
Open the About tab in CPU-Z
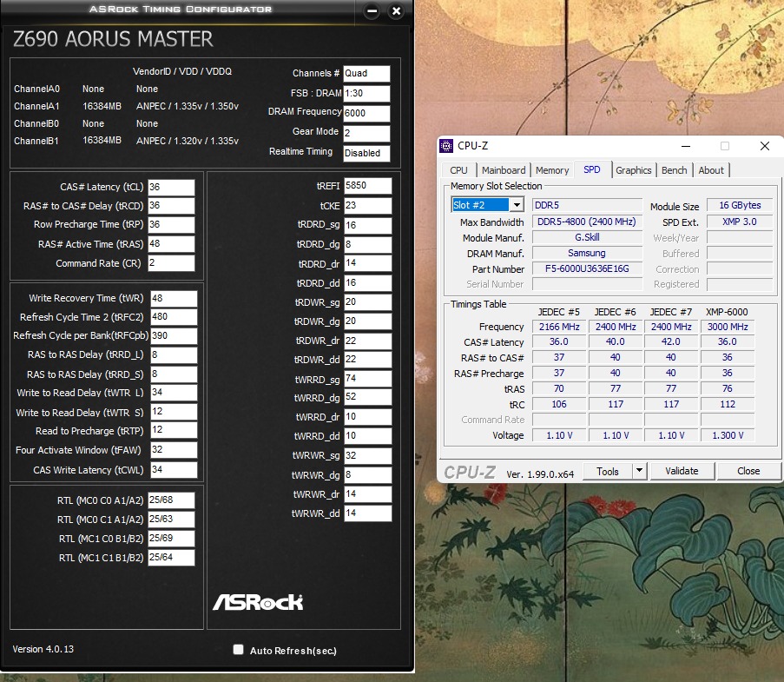tap(711, 170)
